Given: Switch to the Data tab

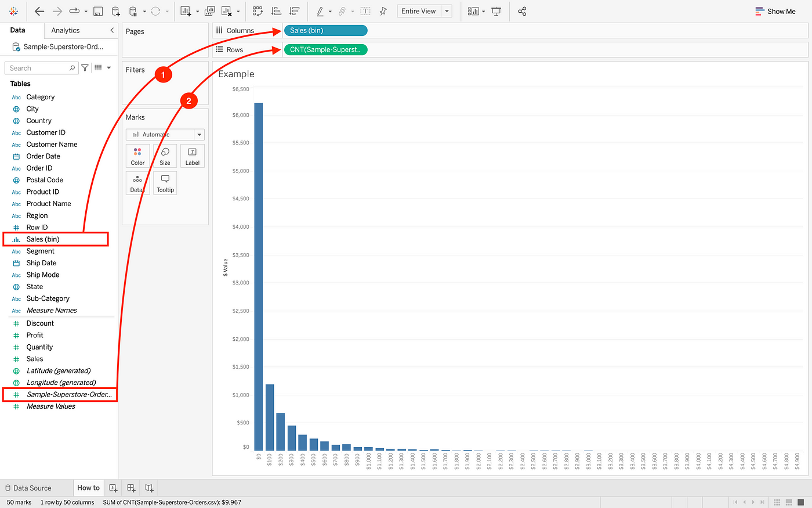Looking at the screenshot, I should tap(18, 30).
